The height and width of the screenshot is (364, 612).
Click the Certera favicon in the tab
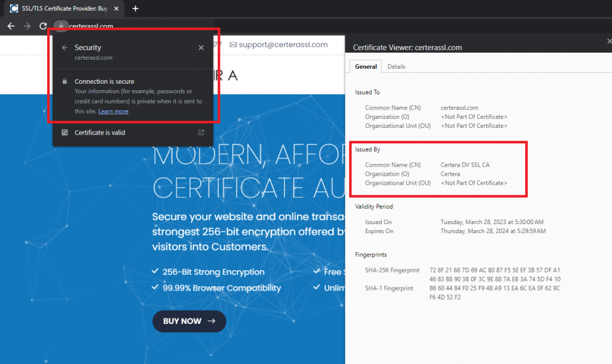click(x=14, y=8)
